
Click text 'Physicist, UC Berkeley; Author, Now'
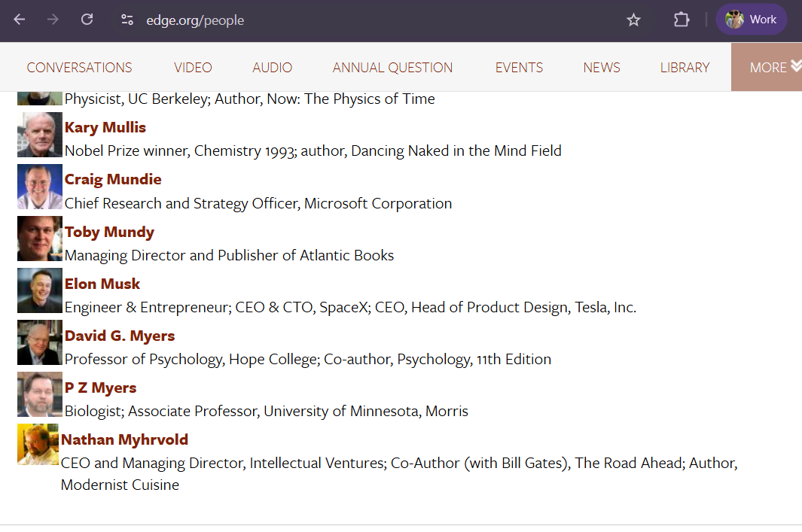point(181,99)
